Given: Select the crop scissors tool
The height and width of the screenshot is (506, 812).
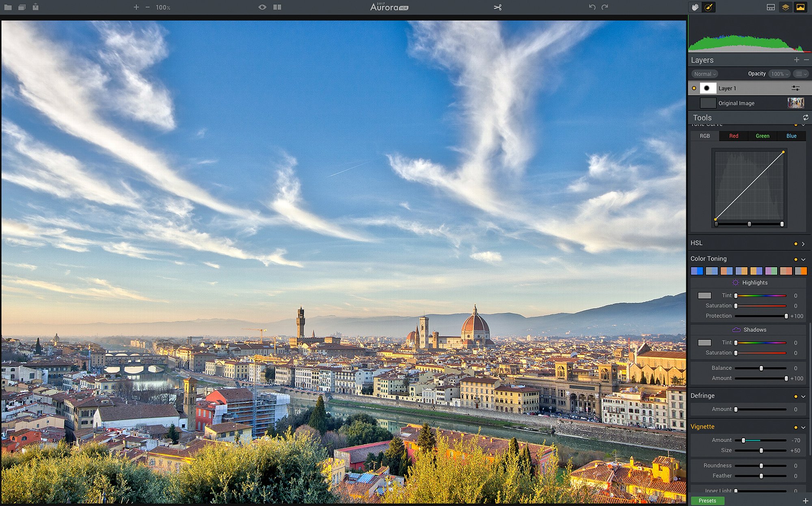Looking at the screenshot, I should pos(498,7).
